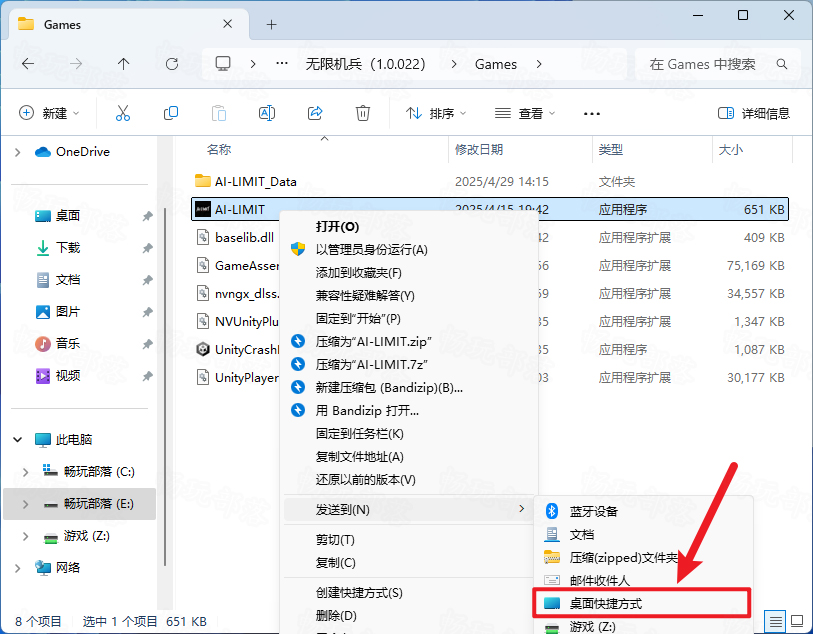Switch to large thumbnails view icon

point(796,620)
